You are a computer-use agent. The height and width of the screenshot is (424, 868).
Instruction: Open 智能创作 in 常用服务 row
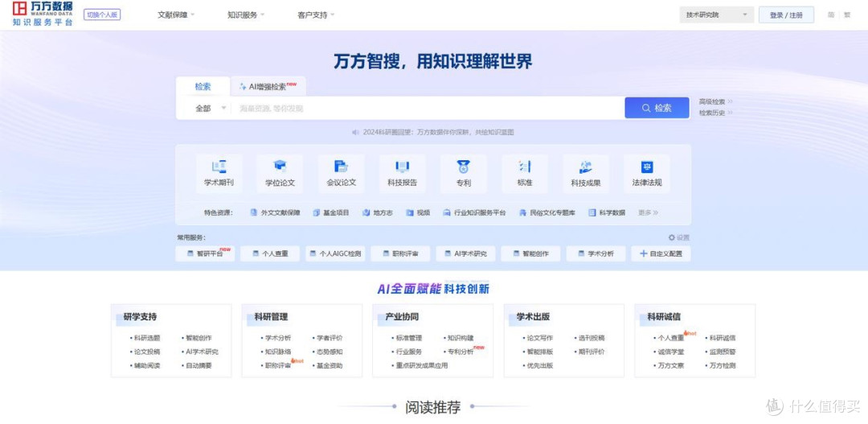pyautogui.click(x=530, y=254)
